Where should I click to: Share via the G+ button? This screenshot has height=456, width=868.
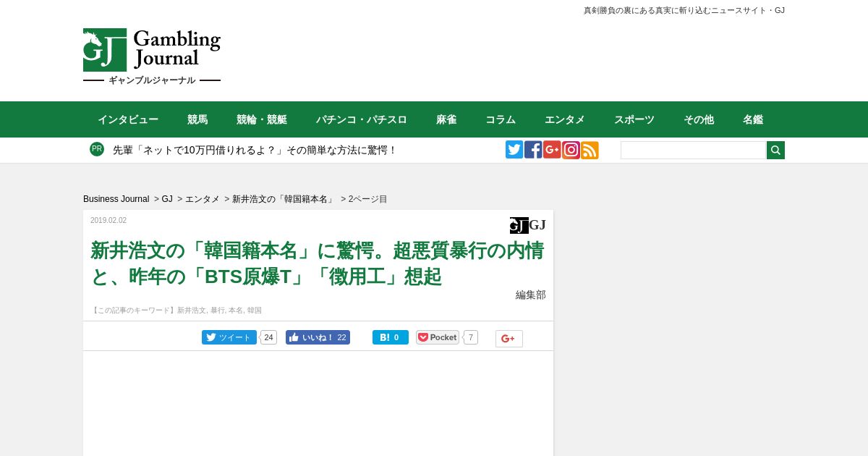(x=509, y=339)
